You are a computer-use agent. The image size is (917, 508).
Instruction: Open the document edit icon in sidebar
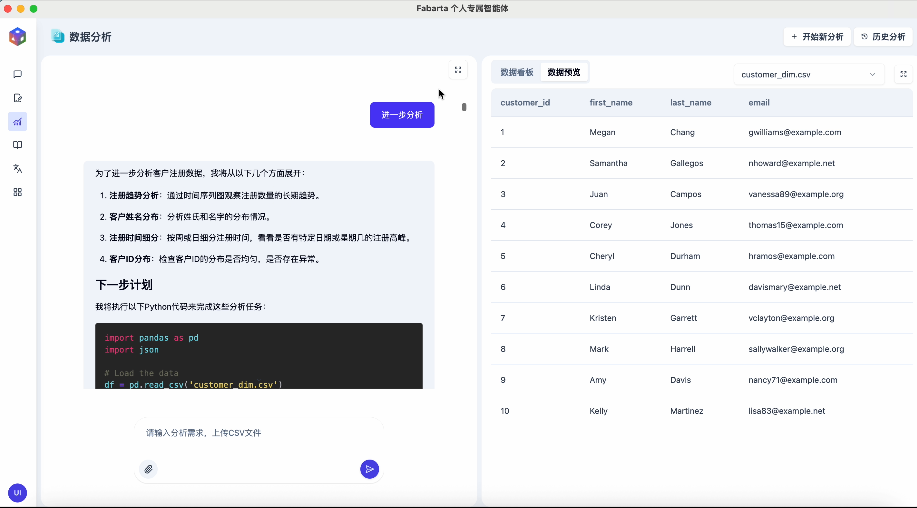click(x=18, y=98)
